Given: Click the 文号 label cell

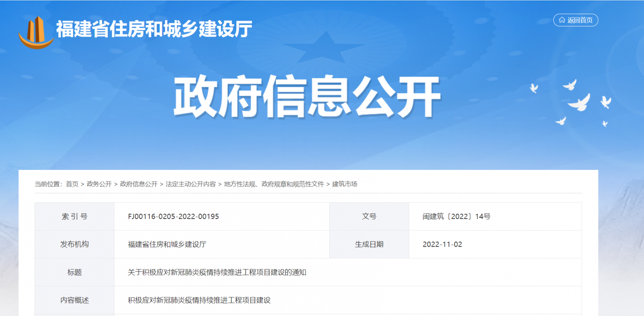Looking at the screenshot, I should click(369, 217).
